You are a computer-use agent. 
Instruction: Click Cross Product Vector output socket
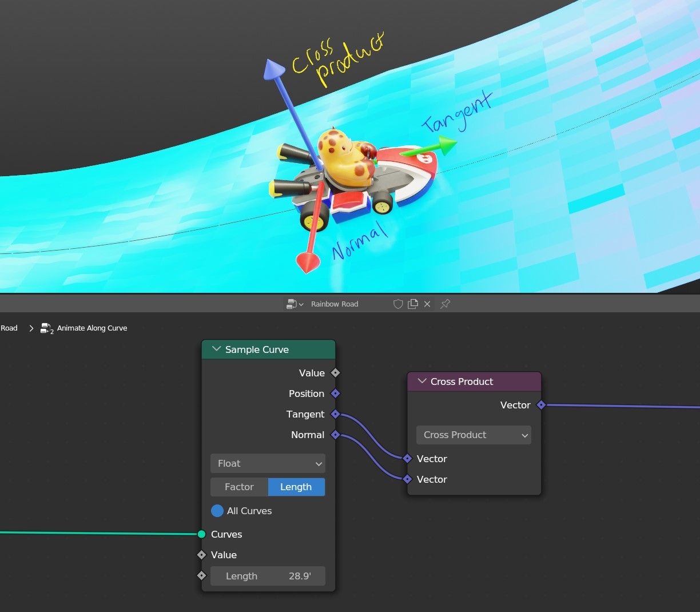tap(541, 405)
